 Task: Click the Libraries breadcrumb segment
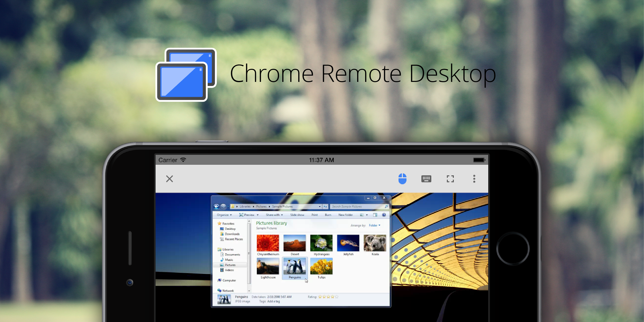pyautogui.click(x=245, y=207)
